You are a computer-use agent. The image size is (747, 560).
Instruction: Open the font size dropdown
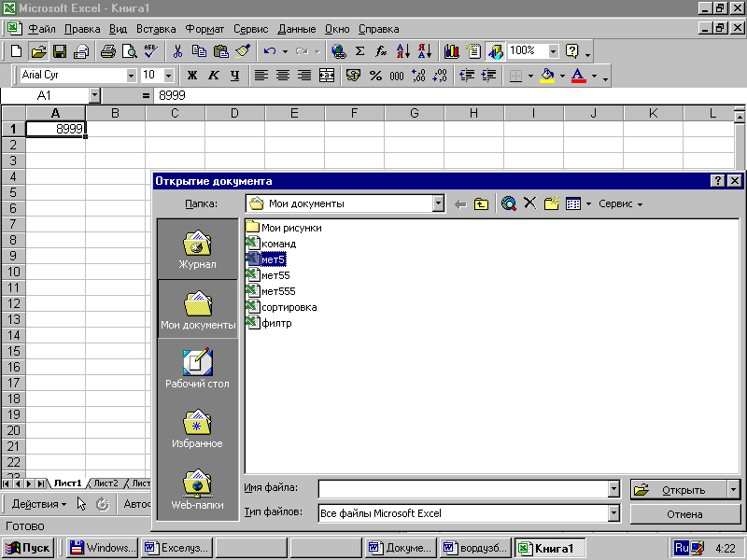coord(168,76)
